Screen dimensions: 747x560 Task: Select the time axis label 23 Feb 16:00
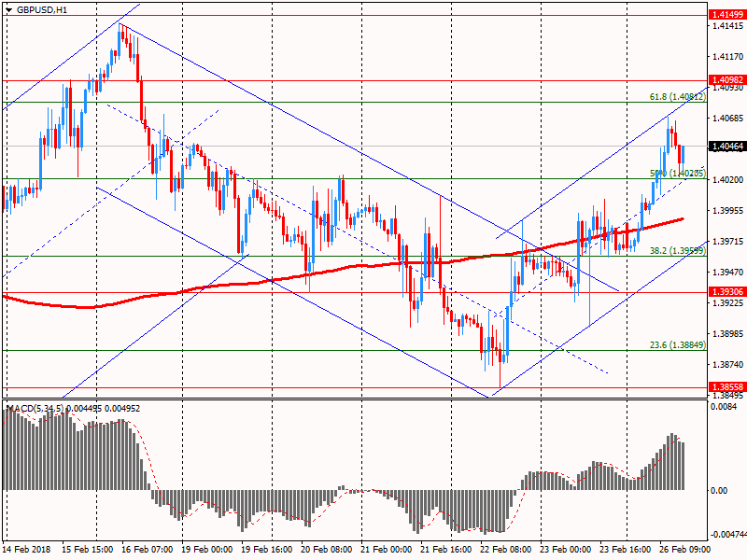click(625, 549)
